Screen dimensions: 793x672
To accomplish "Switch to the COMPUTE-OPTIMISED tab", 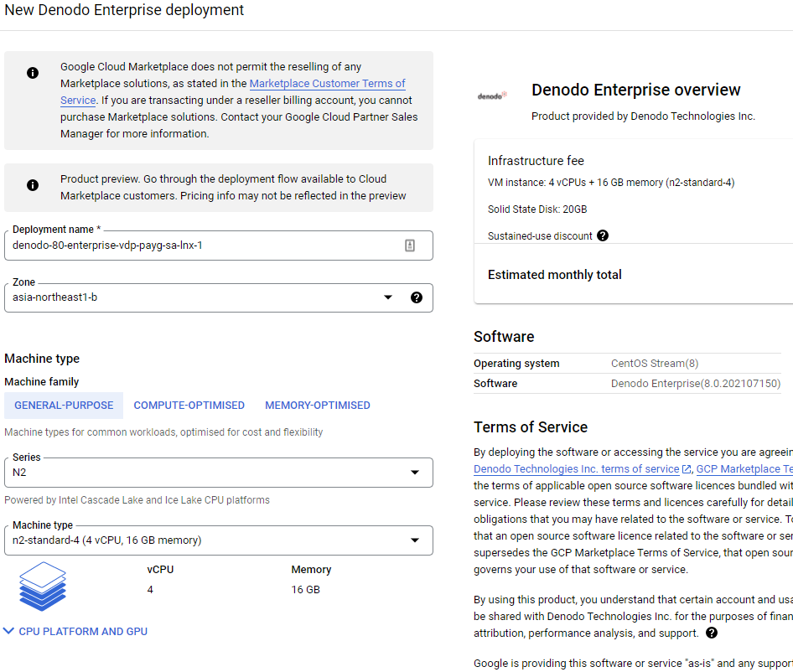I will click(x=189, y=406).
